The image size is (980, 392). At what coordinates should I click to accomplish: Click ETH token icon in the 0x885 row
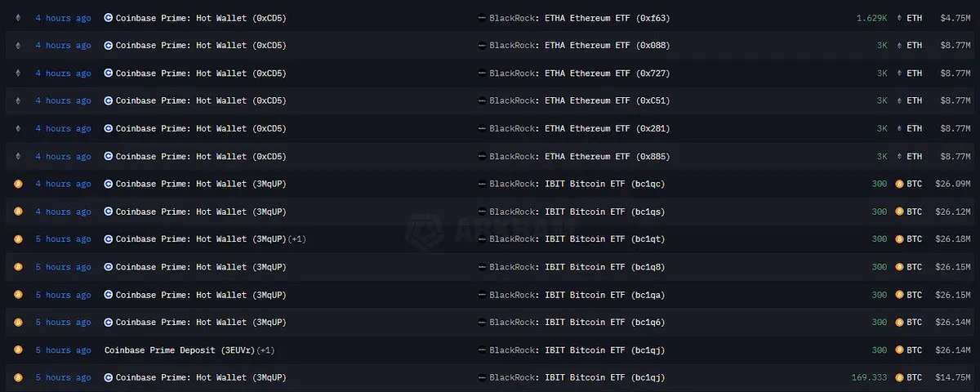899,156
